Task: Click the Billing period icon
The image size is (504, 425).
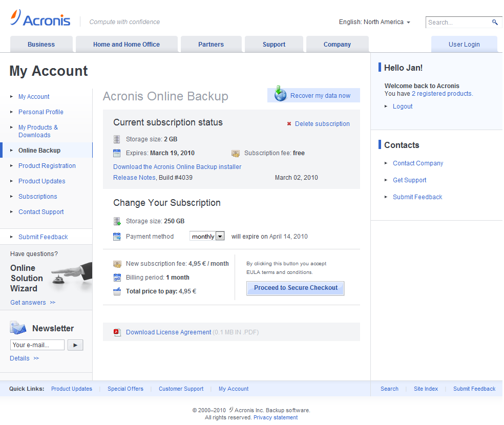Action: pos(117,277)
